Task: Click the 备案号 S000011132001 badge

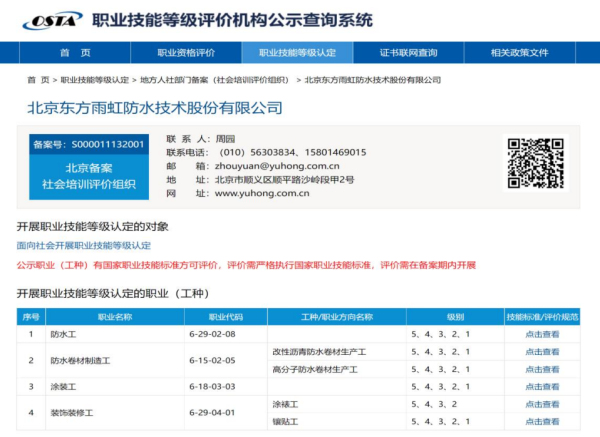Action: point(88,144)
